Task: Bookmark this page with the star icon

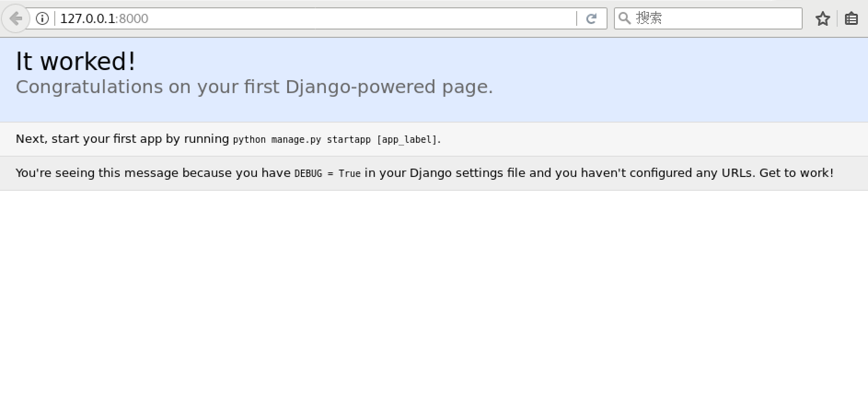Action: click(822, 18)
